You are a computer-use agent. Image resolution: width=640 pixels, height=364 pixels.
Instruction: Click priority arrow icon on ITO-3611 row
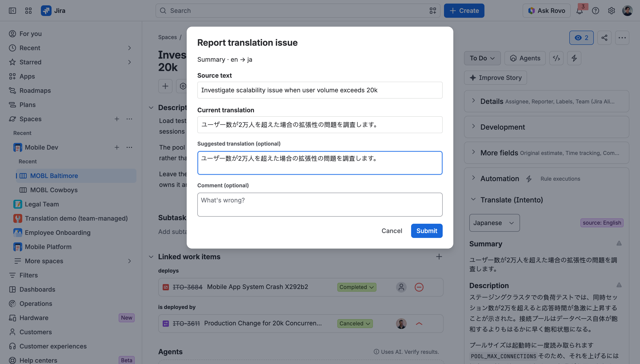[x=419, y=324]
